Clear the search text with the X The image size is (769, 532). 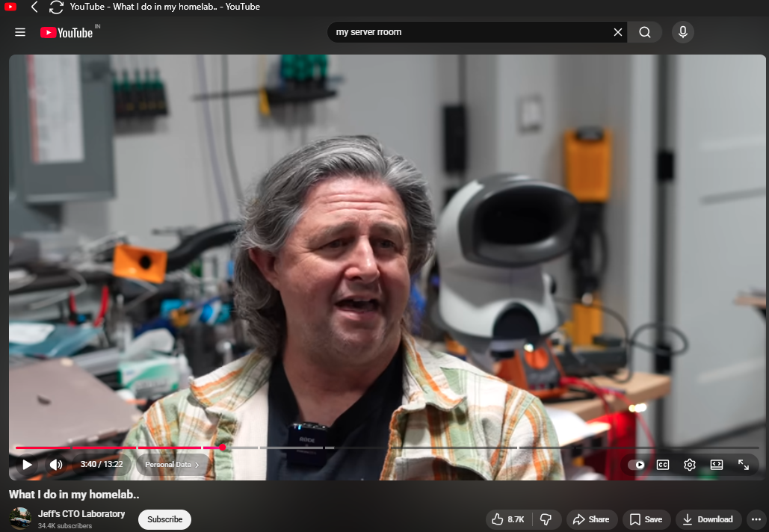click(618, 32)
